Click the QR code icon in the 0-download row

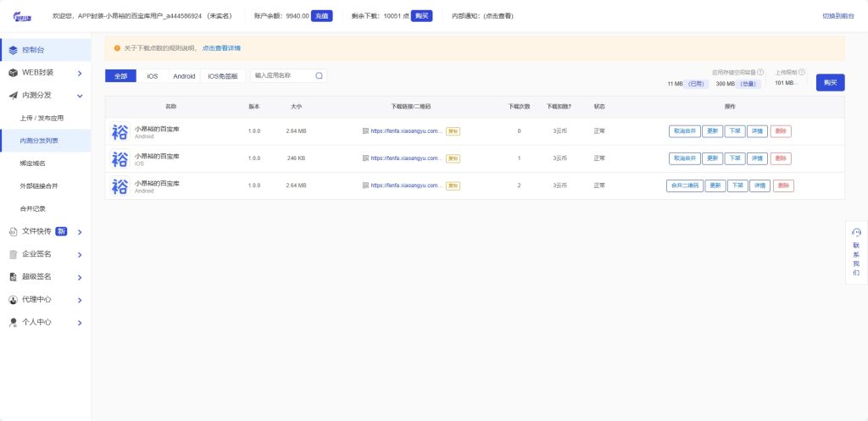point(365,131)
